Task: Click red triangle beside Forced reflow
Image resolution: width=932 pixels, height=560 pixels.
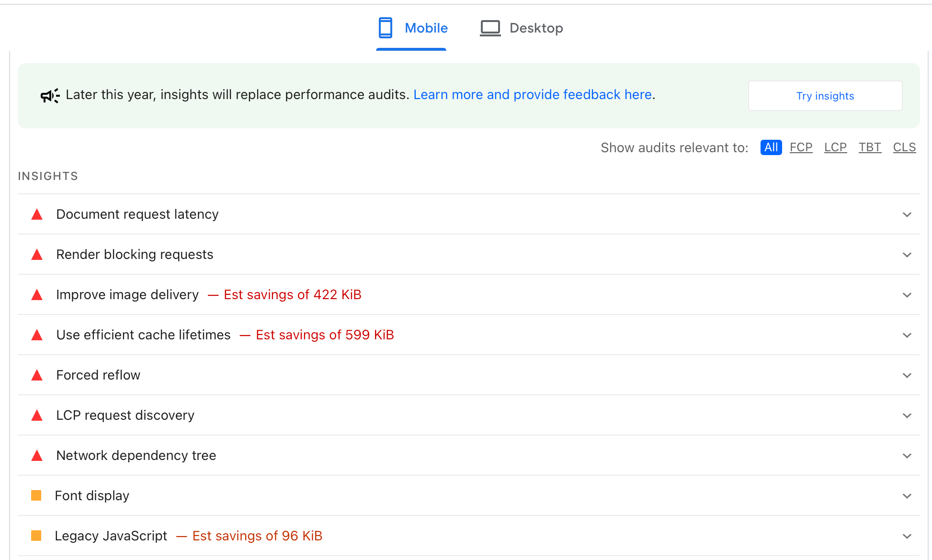Action: 37,375
